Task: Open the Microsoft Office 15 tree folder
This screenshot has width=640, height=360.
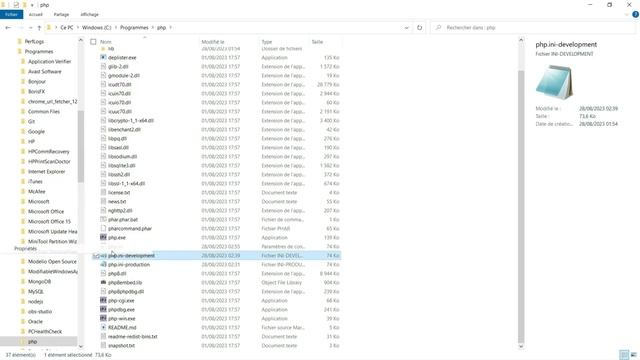Action: pos(49,221)
